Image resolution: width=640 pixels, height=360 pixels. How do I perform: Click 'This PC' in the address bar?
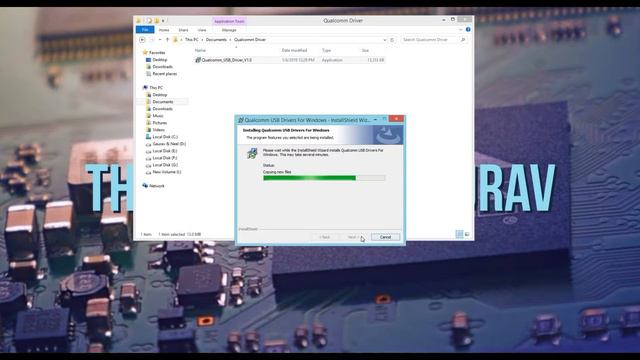point(191,40)
